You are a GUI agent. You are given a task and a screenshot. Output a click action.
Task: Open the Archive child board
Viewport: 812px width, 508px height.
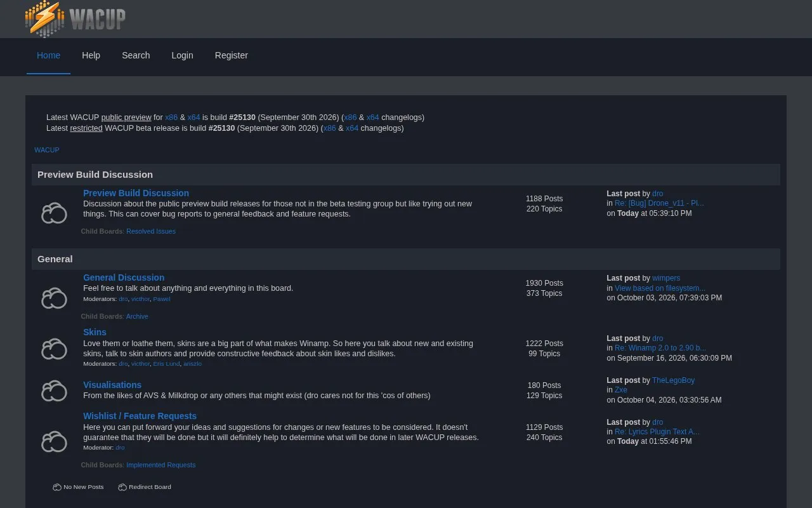[137, 316]
